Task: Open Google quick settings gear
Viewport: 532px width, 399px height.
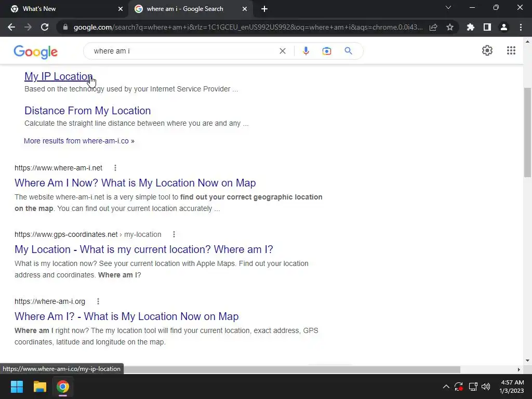Action: (487, 50)
